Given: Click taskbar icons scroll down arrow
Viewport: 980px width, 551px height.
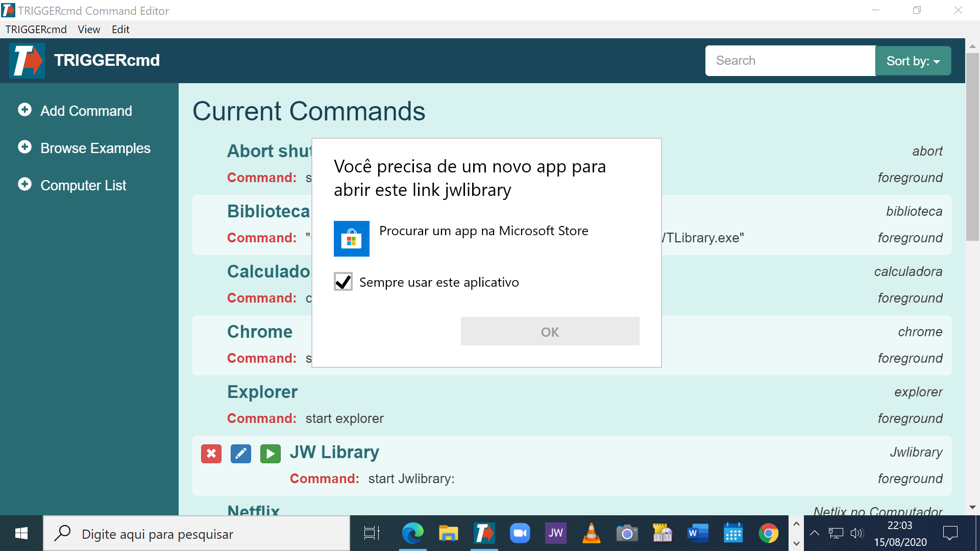Looking at the screenshot, I should [x=796, y=543].
